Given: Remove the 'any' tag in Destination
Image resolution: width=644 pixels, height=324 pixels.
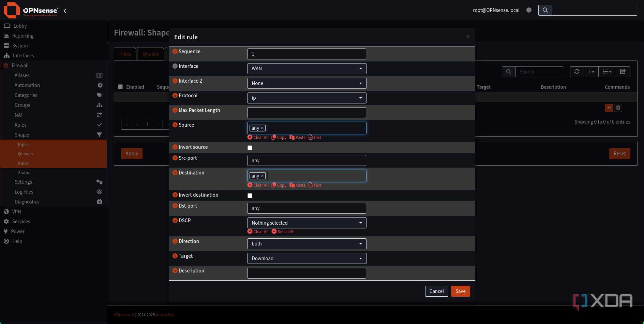Looking at the screenshot, I should [x=262, y=176].
